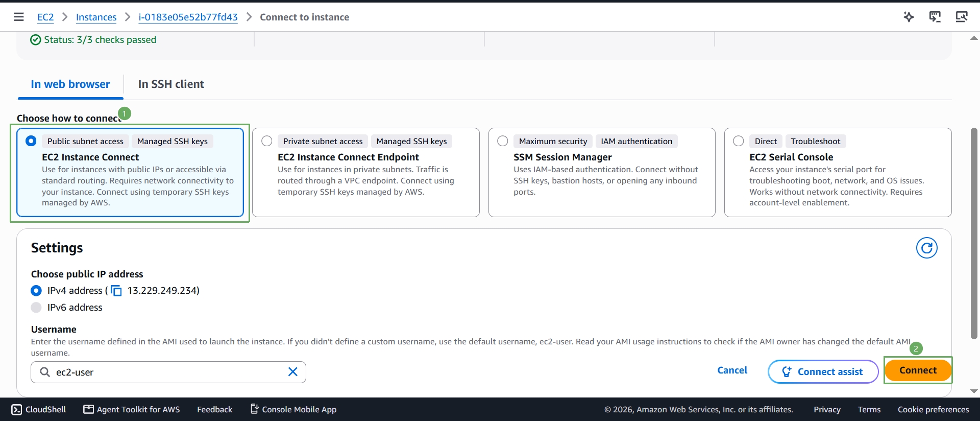The image size is (980, 421).
Task: Click the IP address 13.229.249.234 text
Action: tap(162, 291)
